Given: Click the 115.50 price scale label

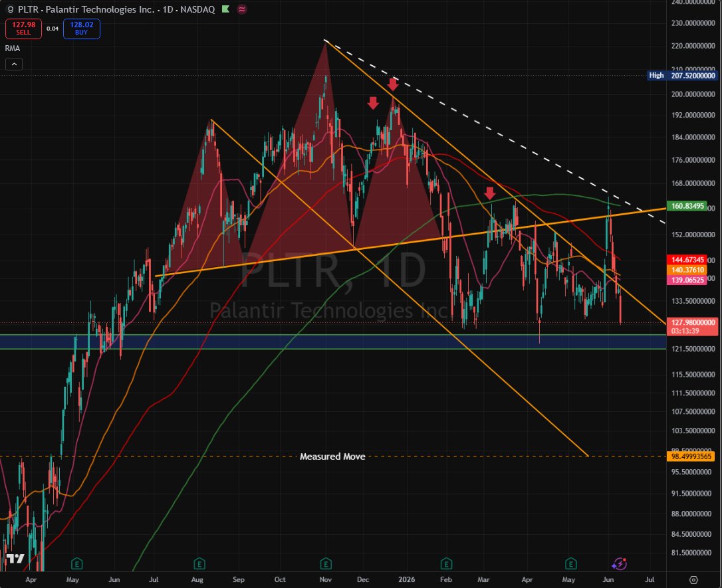Looking at the screenshot, I should pyautogui.click(x=693, y=375).
